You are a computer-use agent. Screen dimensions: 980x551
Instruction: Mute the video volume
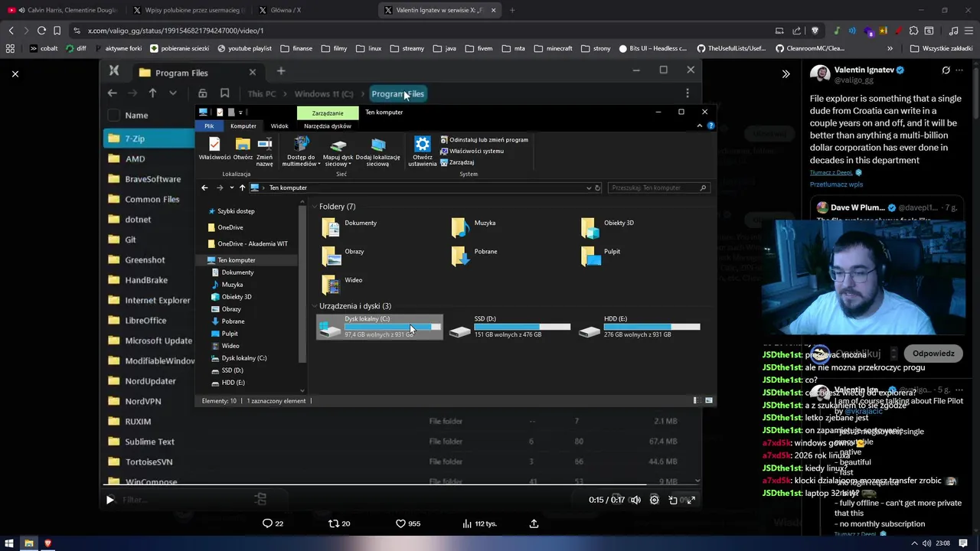click(x=635, y=500)
